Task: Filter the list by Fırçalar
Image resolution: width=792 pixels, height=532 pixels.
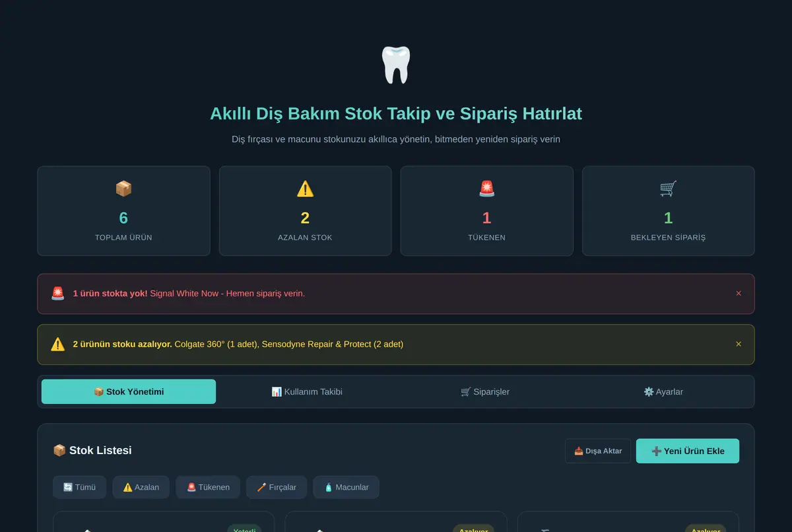Action: [277, 487]
